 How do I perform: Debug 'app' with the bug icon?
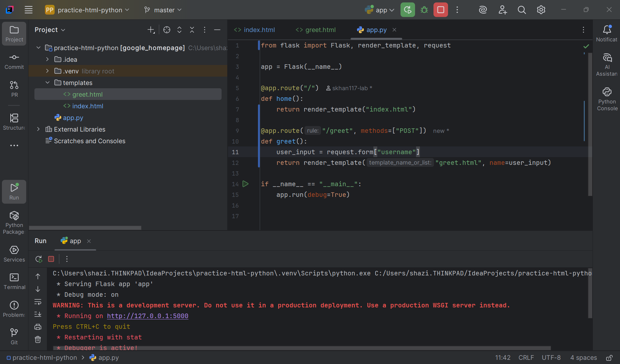tap(424, 10)
